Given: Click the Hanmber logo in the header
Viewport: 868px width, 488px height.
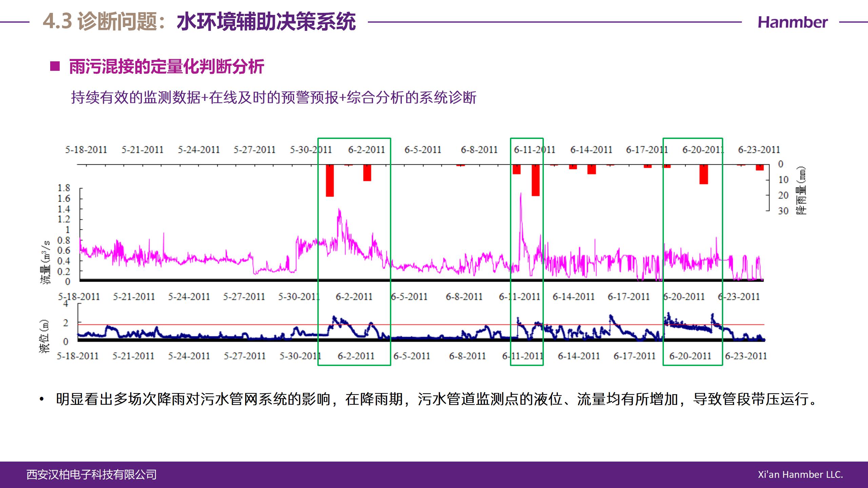Looking at the screenshot, I should pos(792,22).
